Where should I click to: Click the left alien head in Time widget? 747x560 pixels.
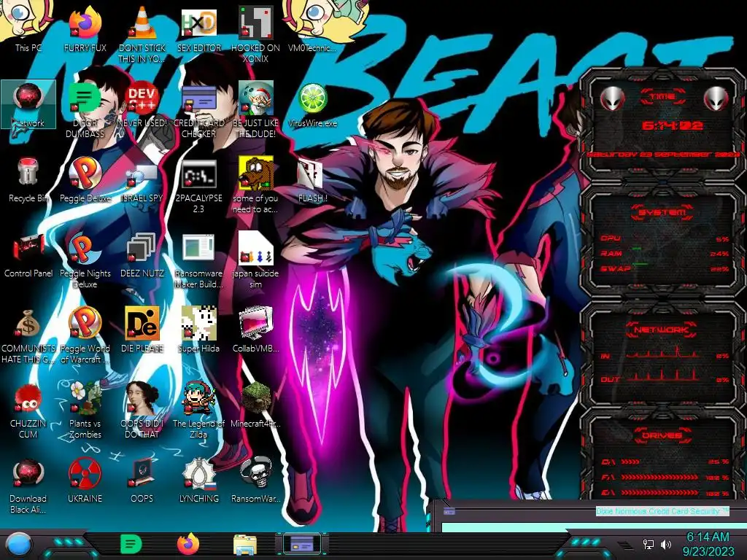pos(612,98)
